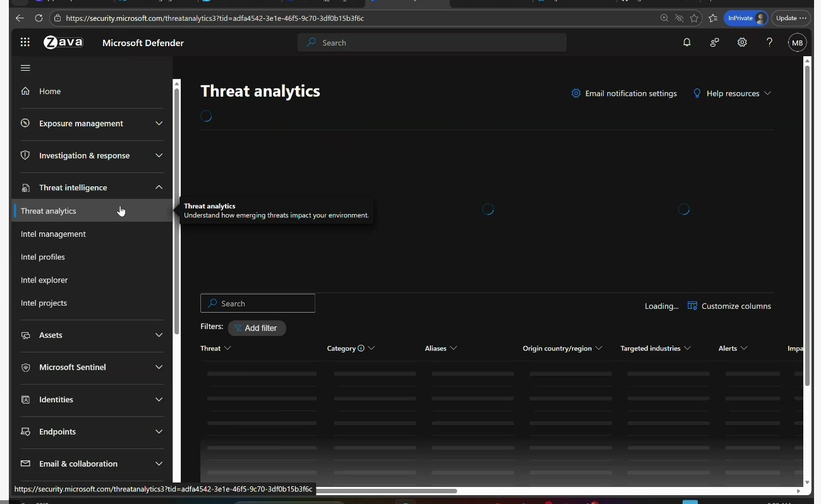The image size is (821, 504).
Task: Click the community people icon in header
Action: pos(714,42)
